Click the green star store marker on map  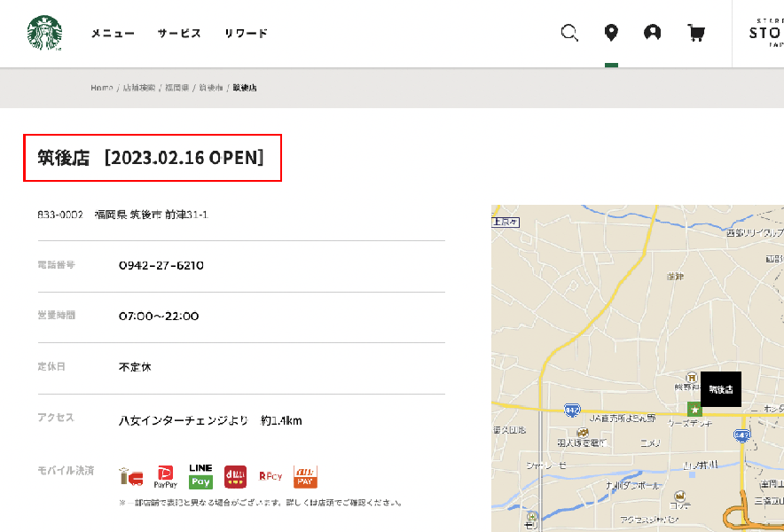694,409
